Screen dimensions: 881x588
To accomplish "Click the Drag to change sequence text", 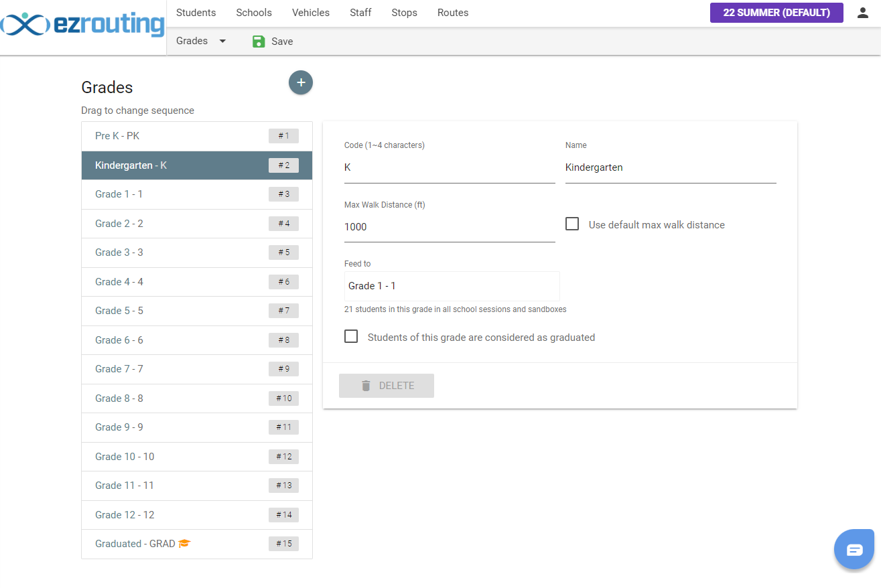I will tap(138, 111).
